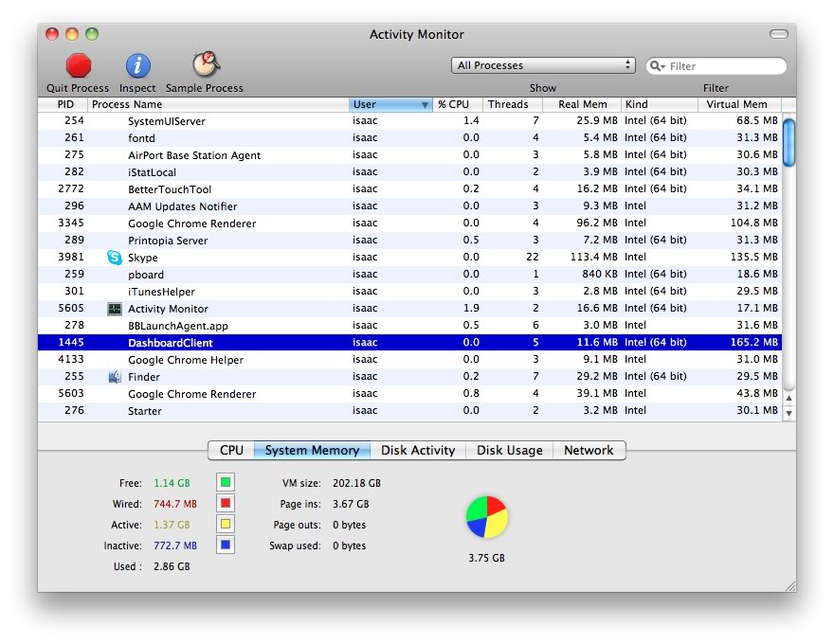The height and width of the screenshot is (644, 834).
Task: Click the Inactive value 772.7 MB
Action: 175,546
